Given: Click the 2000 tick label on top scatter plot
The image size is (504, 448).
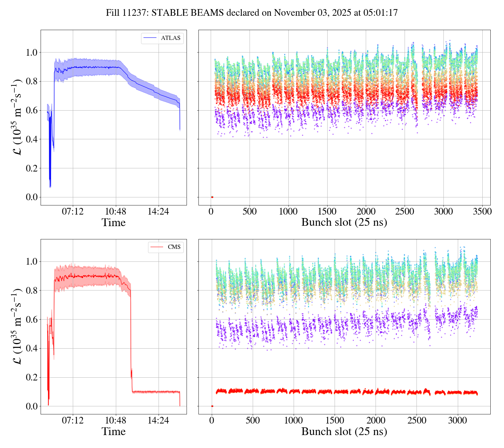Looking at the screenshot, I should (x=366, y=211).
